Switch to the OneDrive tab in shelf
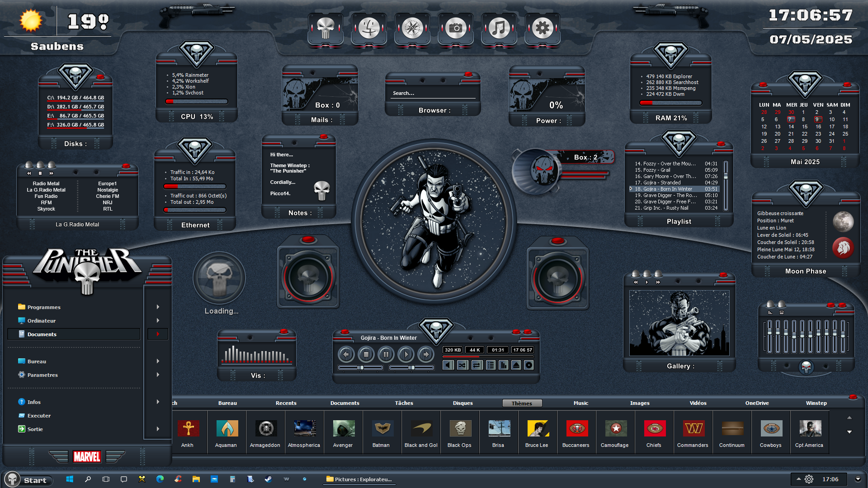This screenshot has width=868, height=488. (x=757, y=403)
